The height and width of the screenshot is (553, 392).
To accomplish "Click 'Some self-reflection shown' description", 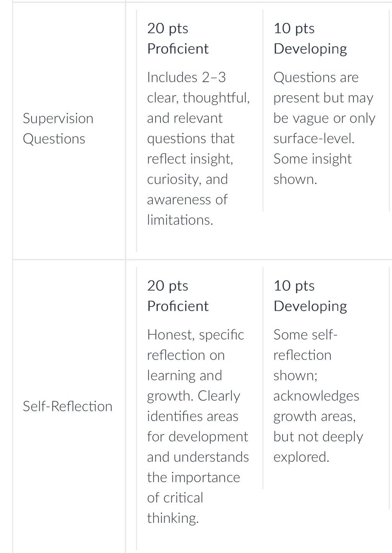I will click(x=305, y=355).
